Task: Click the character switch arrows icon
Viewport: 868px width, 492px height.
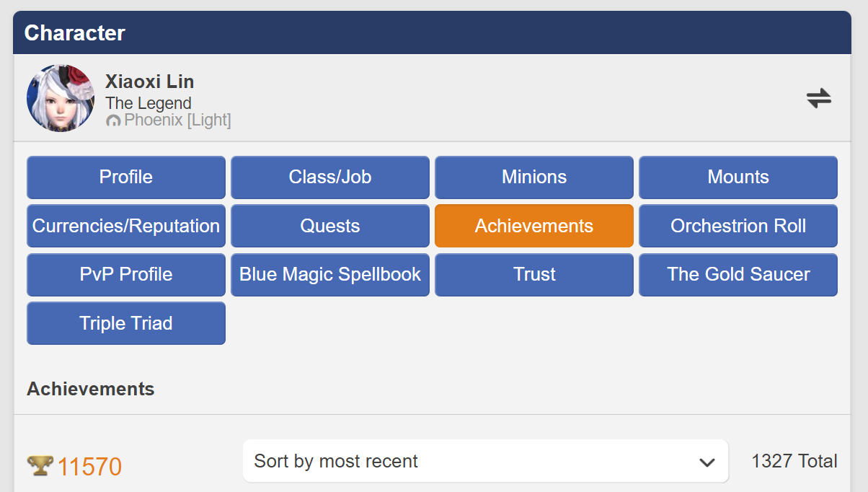Action: pos(818,98)
